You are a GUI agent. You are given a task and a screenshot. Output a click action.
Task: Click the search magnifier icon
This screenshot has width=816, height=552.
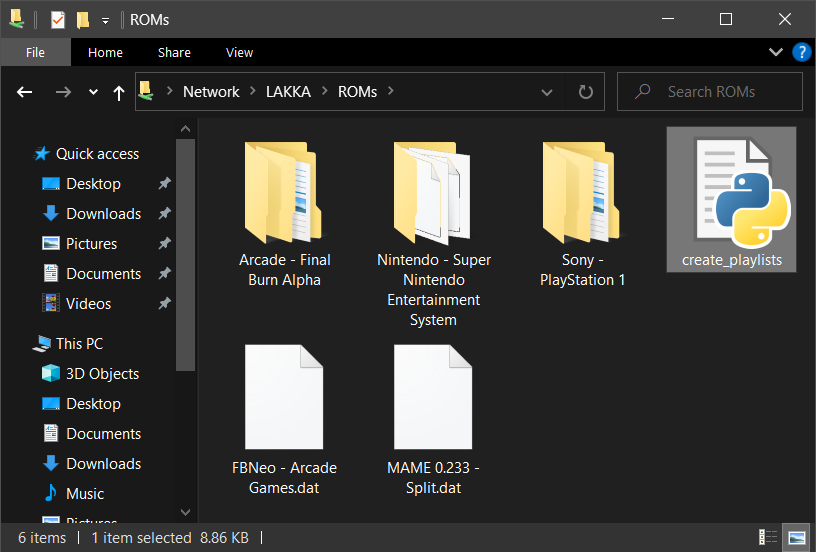click(643, 92)
